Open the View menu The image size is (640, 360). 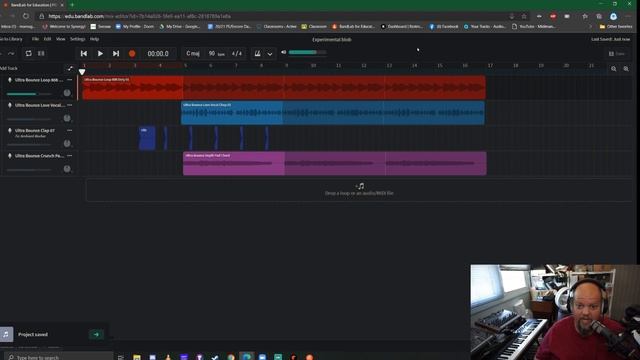coord(60,39)
